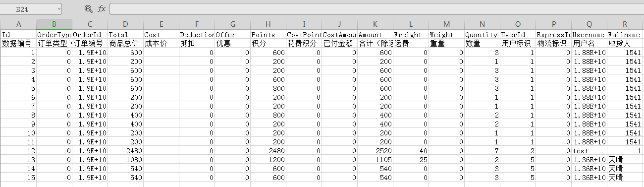Click the Total value 1080
Screen dimensions: 644x187
[x=125, y=160]
